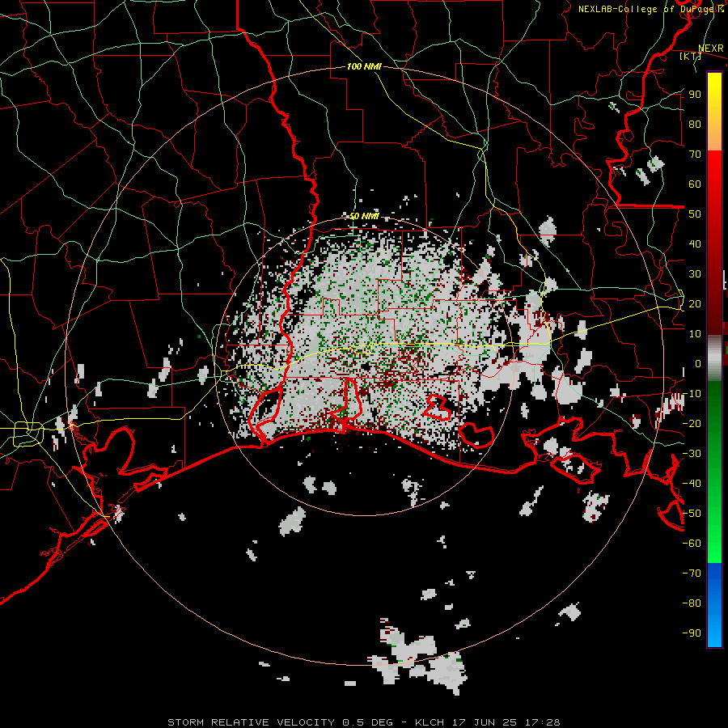Select the -20 scale label
The height and width of the screenshot is (728, 728).
coord(692,424)
